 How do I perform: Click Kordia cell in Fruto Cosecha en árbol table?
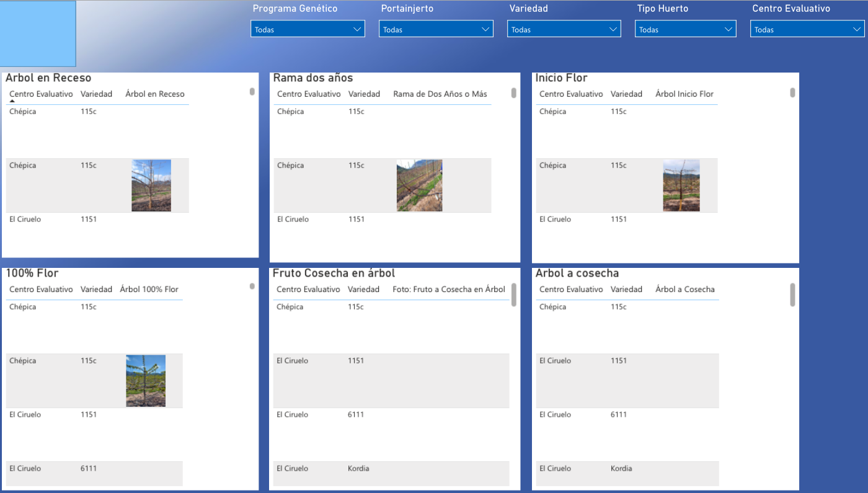click(358, 469)
